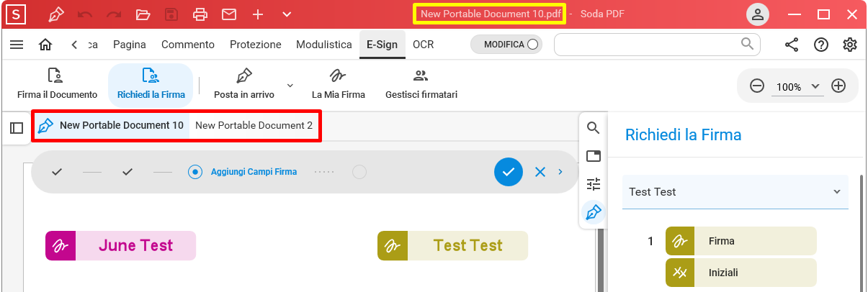
Task: Switch to the OCR tab
Action: point(424,45)
